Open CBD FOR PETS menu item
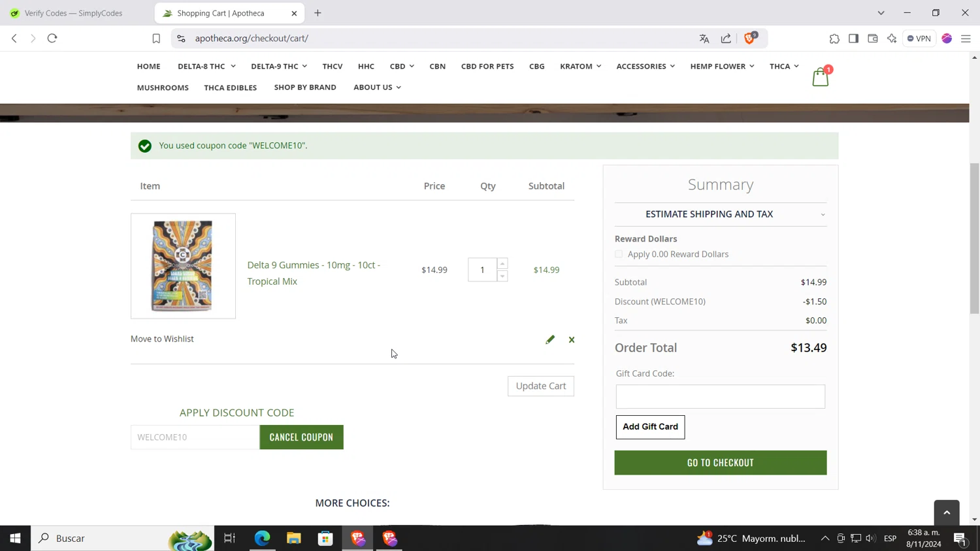This screenshot has width=980, height=551. pyautogui.click(x=487, y=66)
